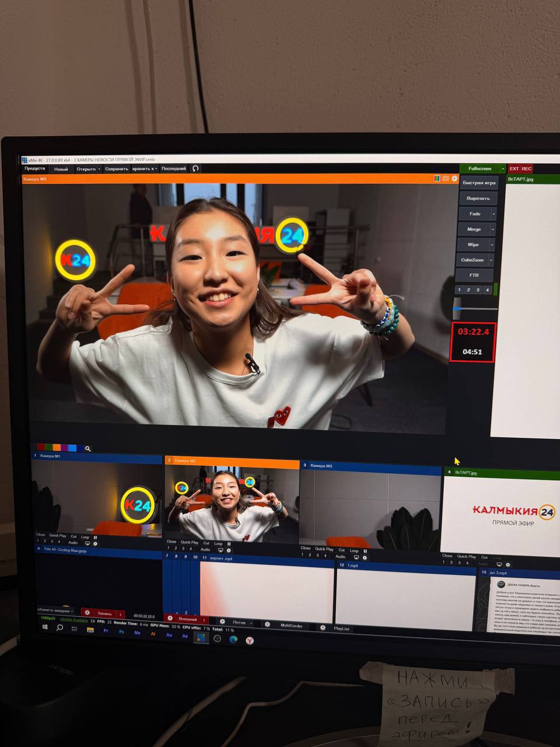Open the CubeZoom transition dropdown arrow
The image size is (560, 747).
point(491,260)
